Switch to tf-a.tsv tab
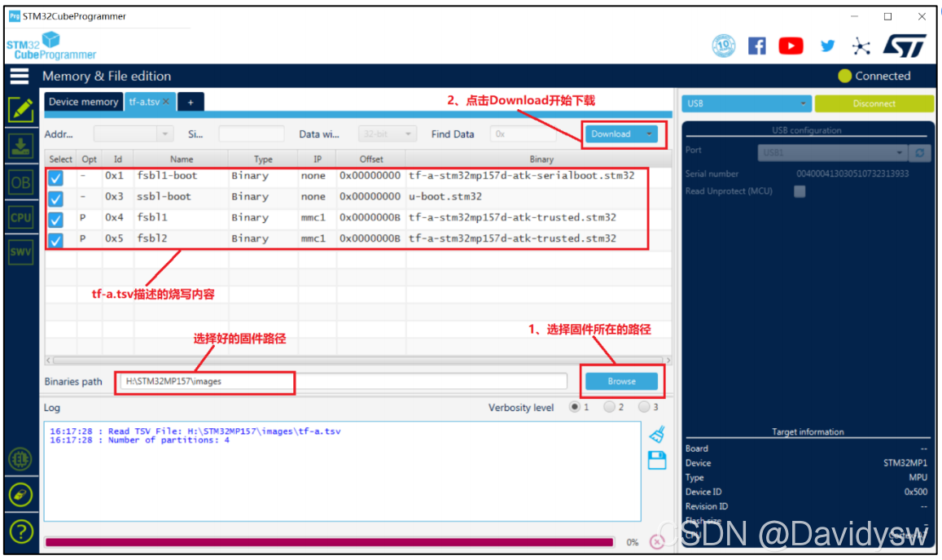The width and height of the screenshot is (942, 560). (144, 102)
